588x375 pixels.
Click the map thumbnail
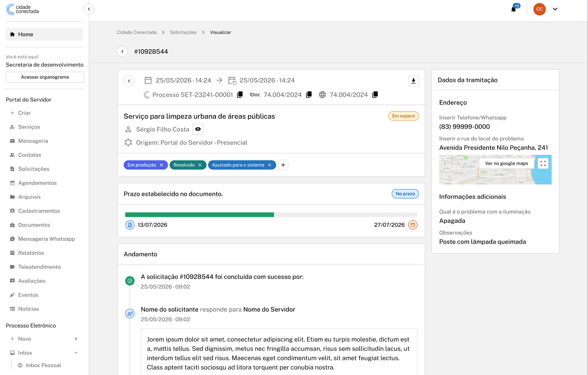tap(495, 169)
